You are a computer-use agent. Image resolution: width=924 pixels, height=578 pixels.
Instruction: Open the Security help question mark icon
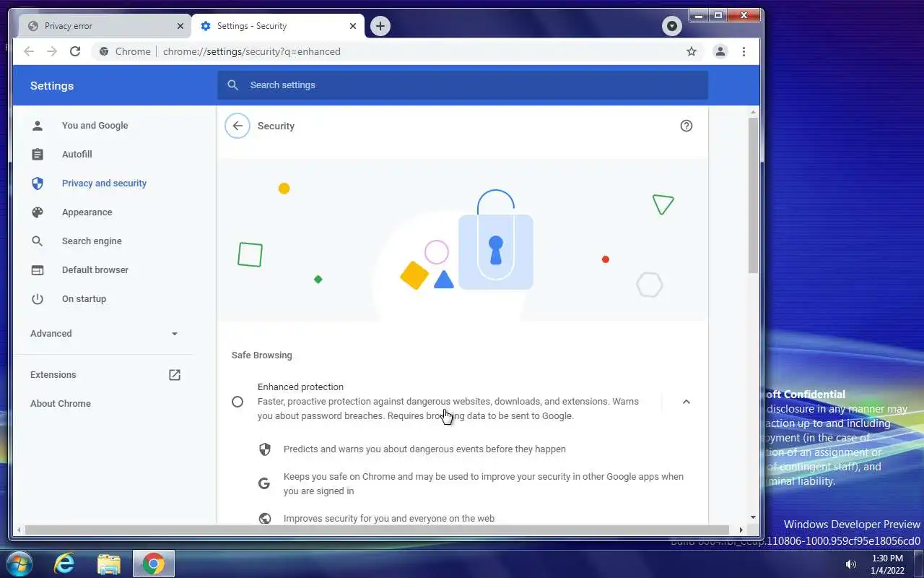pos(687,126)
